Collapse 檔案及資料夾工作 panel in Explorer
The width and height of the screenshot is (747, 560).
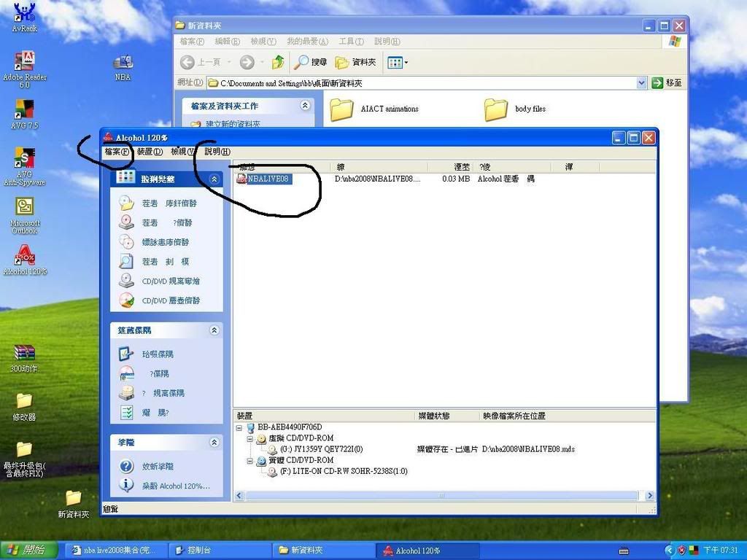click(305, 105)
